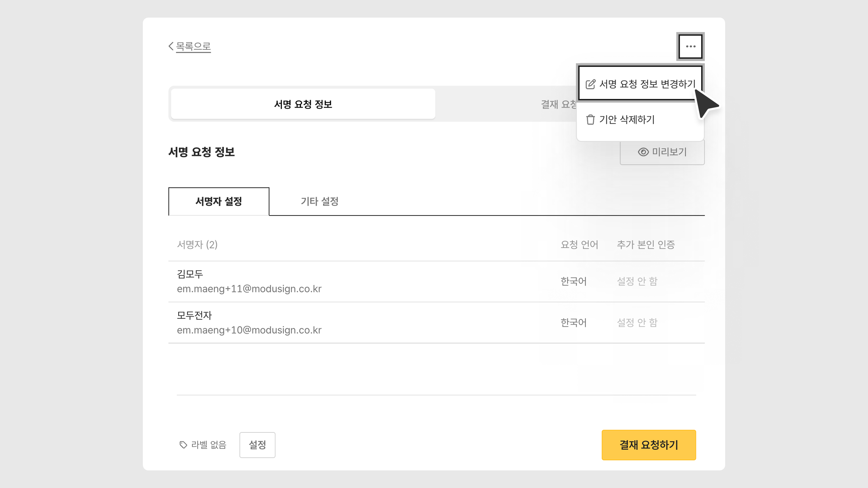Image resolution: width=868 pixels, height=488 pixels.
Task: Choose 기안 삭제하기 from the dropdown
Action: coord(627,120)
